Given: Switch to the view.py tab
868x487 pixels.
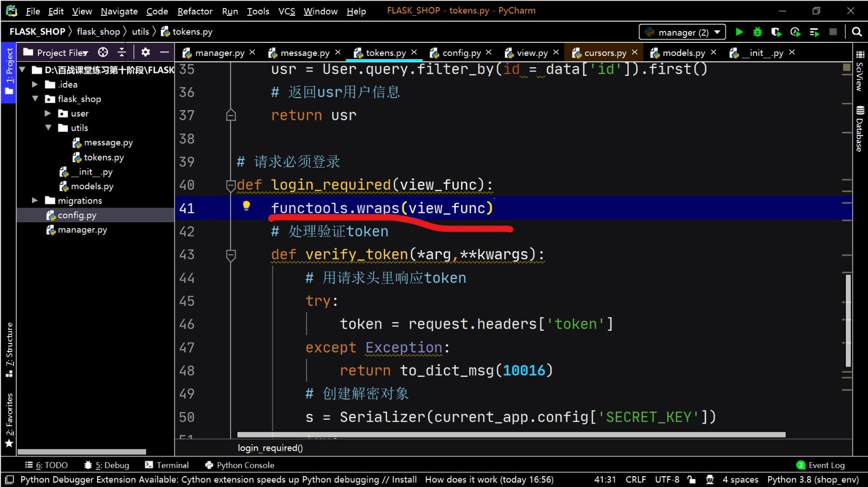Looking at the screenshot, I should coord(532,53).
